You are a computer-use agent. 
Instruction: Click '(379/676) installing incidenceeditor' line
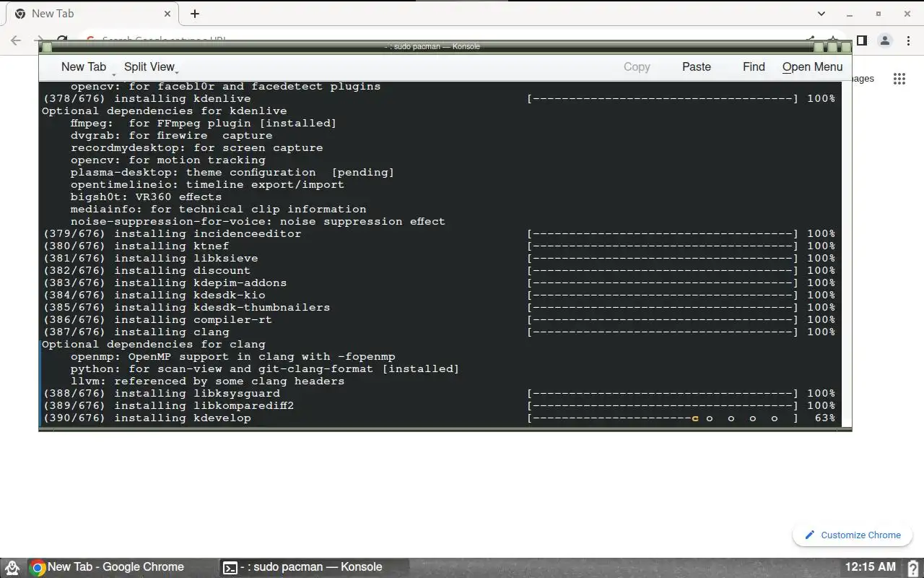pyautogui.click(x=173, y=233)
